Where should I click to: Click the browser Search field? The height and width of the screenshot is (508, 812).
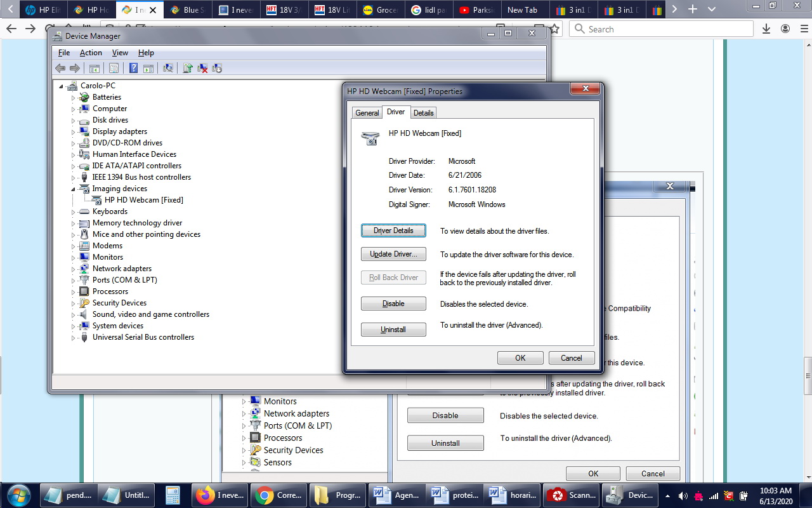click(661, 29)
